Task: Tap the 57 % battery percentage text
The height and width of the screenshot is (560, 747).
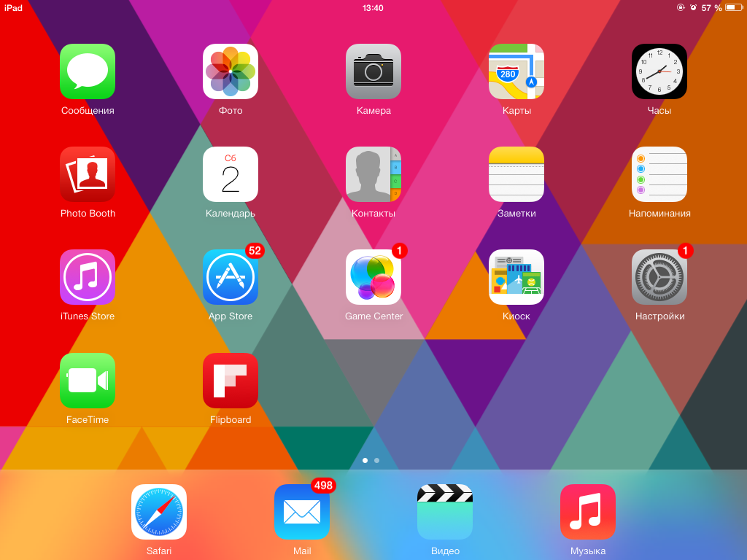Action: click(712, 7)
